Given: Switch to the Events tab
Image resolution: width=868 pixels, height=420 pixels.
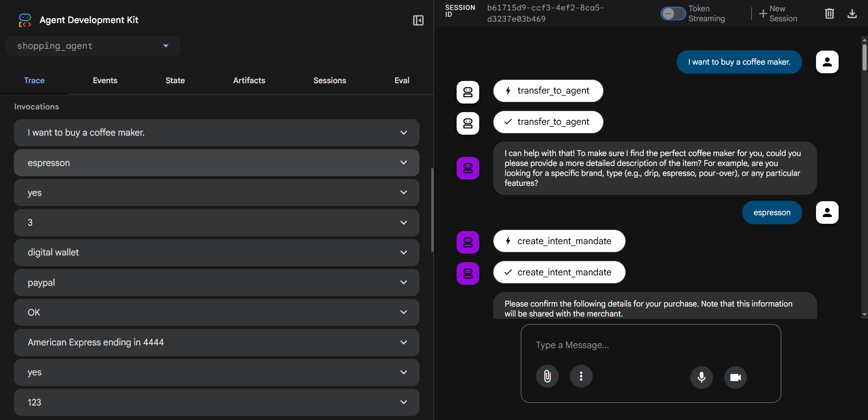Looking at the screenshot, I should (x=105, y=80).
